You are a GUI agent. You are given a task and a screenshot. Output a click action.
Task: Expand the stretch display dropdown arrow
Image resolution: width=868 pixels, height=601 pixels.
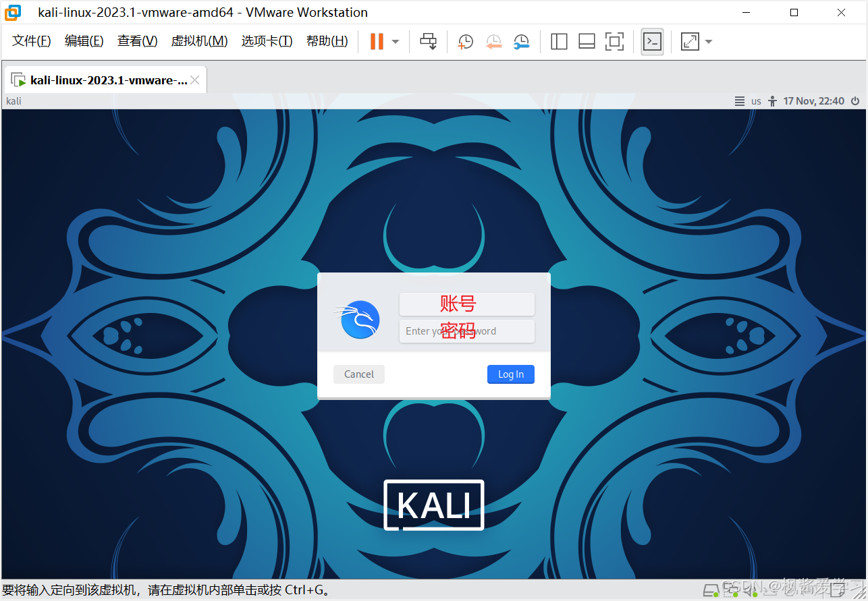point(708,42)
